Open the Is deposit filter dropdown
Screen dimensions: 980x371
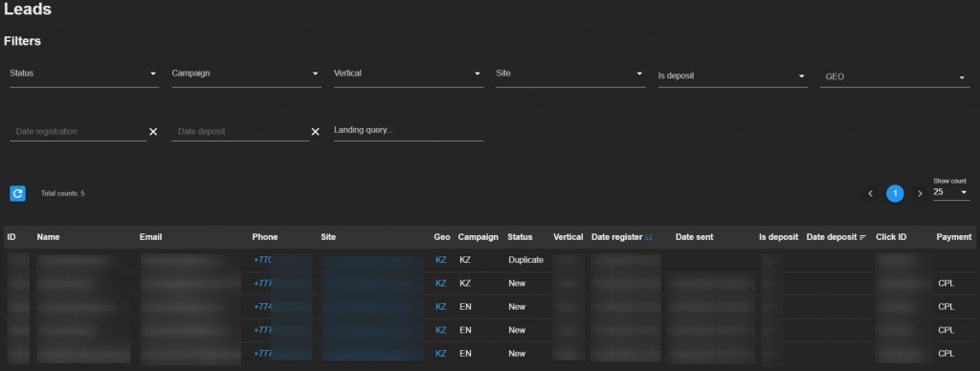(x=732, y=76)
